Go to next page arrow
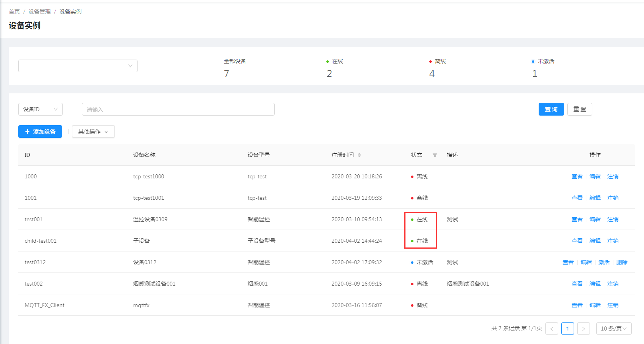 [x=583, y=329]
